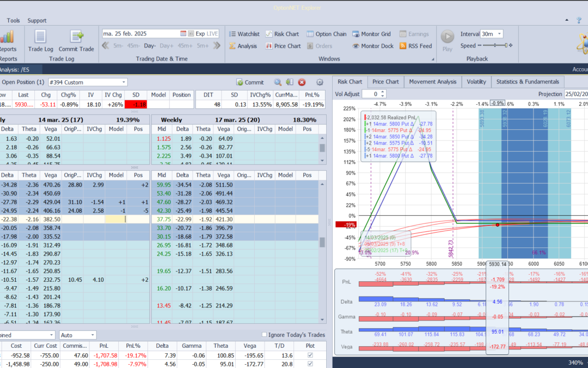
Task: Switch to the Movement Analysis tab
Action: point(432,82)
